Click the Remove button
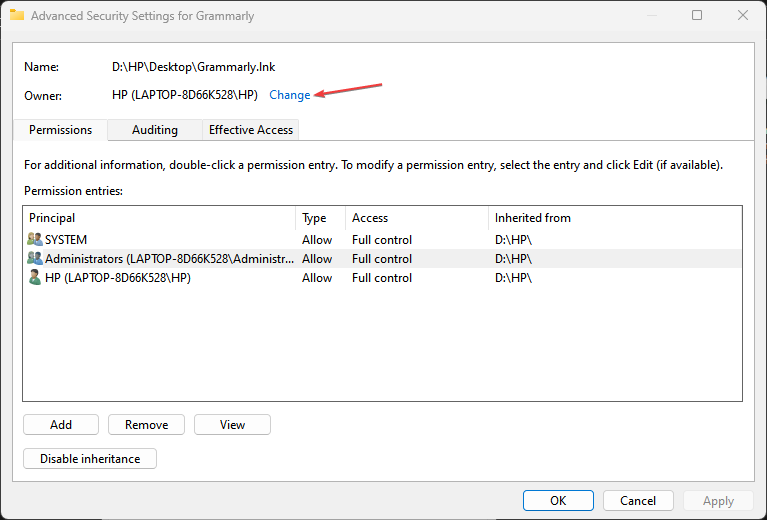Image resolution: width=767 pixels, height=520 pixels. pyautogui.click(x=146, y=425)
